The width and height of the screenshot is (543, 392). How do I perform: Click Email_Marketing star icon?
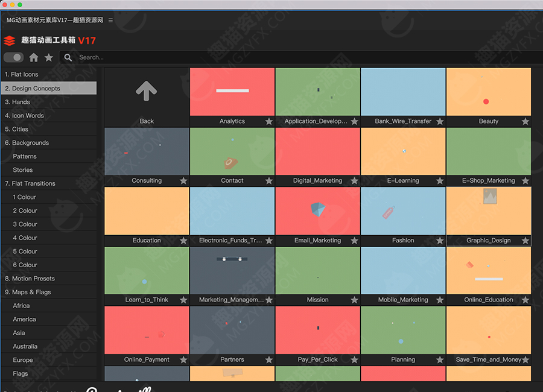354,240
